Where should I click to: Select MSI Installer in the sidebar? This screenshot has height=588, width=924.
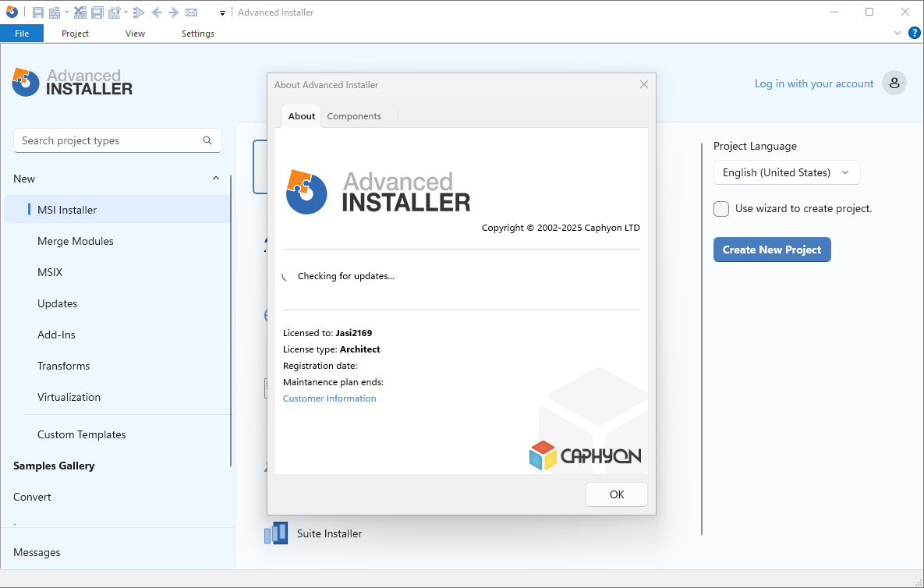point(117,210)
